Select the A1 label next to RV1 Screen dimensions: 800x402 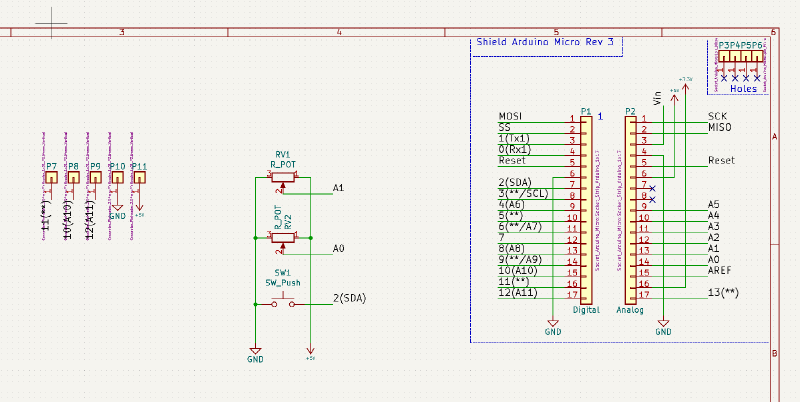point(338,188)
